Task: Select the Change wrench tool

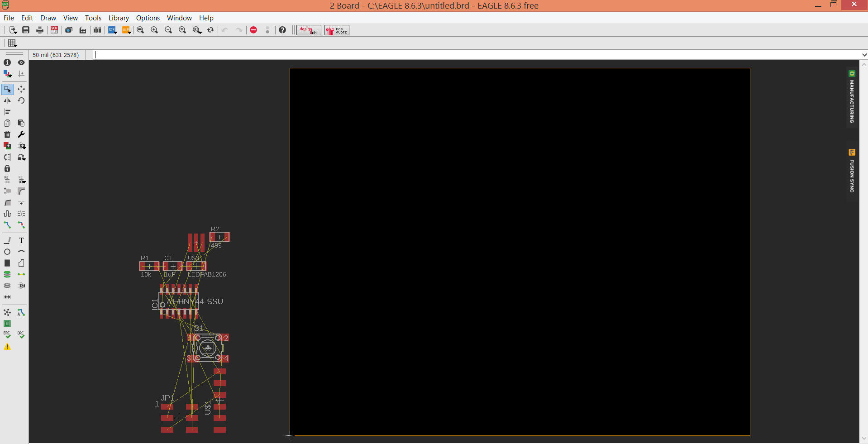Action: 21,134
